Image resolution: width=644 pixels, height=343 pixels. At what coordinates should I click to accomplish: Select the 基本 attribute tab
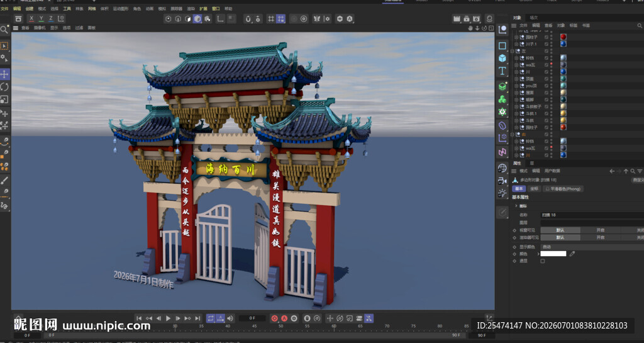pos(519,189)
